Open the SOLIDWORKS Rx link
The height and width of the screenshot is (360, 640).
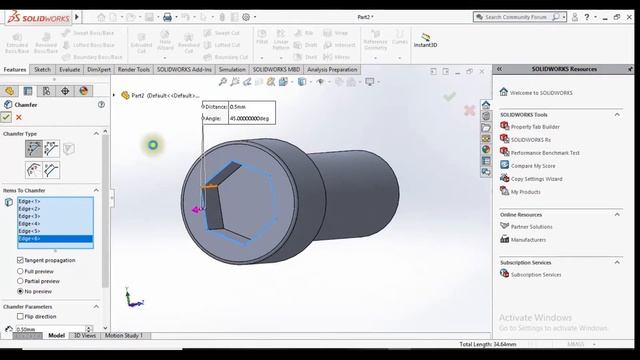click(x=531, y=140)
